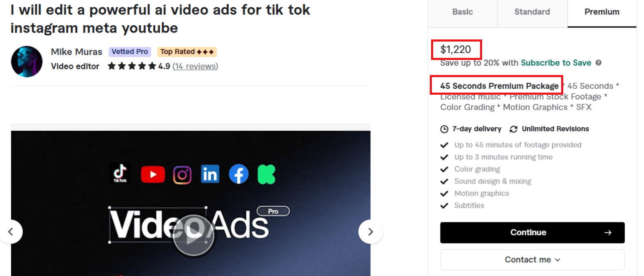Click the LinkedIn icon in the video
Viewport: 644px width, 276px height.
210,174
